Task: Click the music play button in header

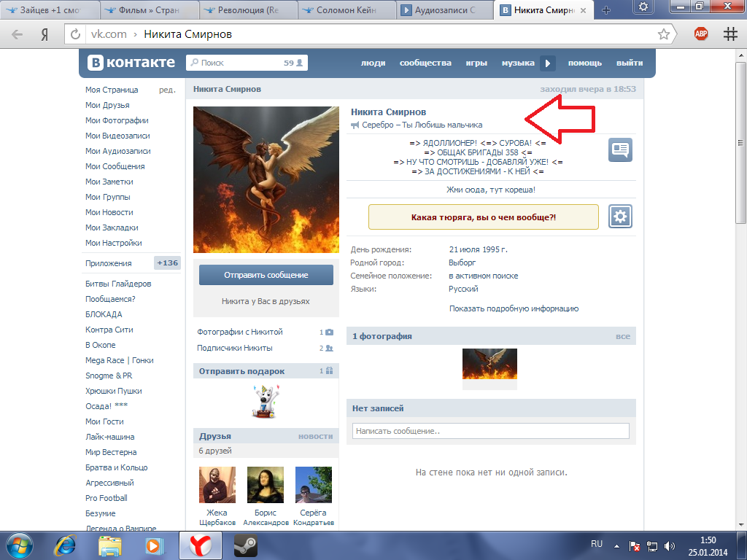Action: [x=547, y=63]
